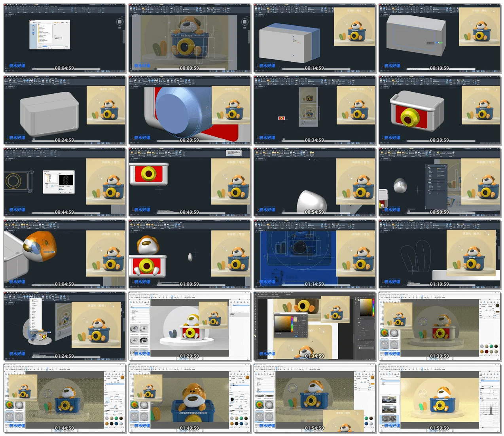The height and width of the screenshot is (436, 504).
Task: Click the ViewCube in the 00:09:59 frame
Action: click(244, 22)
